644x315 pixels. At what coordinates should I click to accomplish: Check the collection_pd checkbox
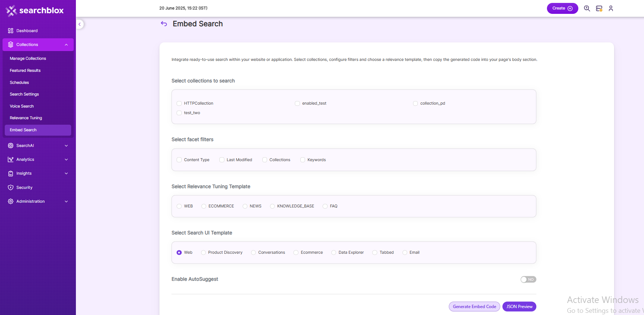tap(415, 104)
